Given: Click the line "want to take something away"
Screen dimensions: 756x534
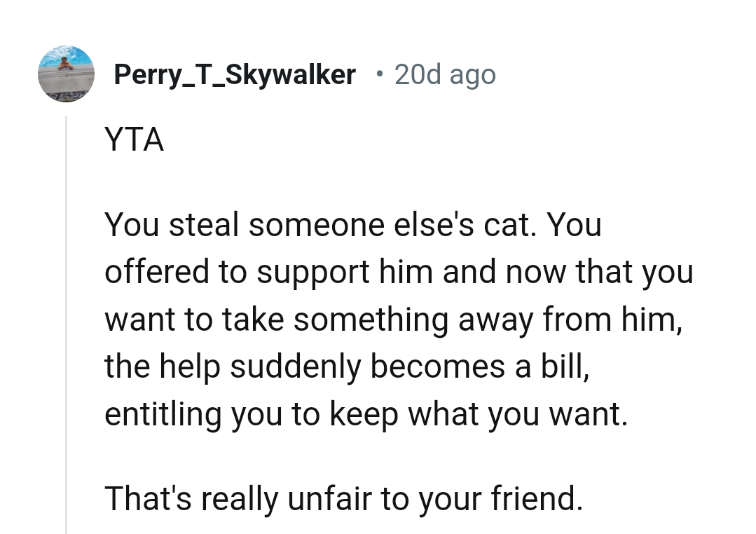Looking at the screenshot, I should point(393,320).
